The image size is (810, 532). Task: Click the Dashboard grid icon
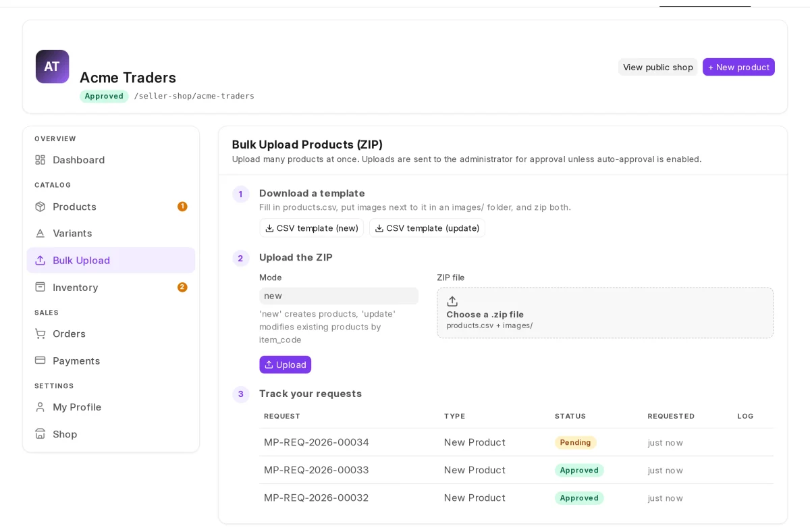pyautogui.click(x=40, y=160)
